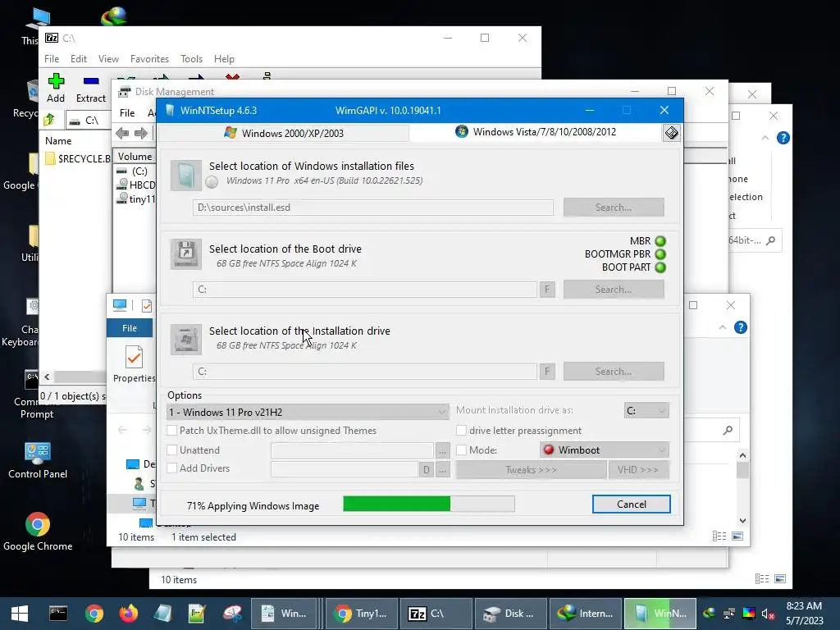The width and height of the screenshot is (840, 630).
Task: Click the network tray icon
Action: click(729, 614)
